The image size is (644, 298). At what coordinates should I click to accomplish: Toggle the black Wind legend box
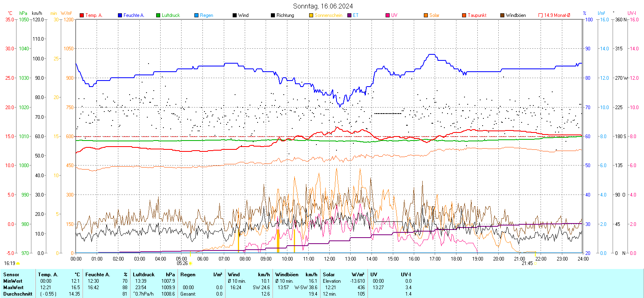[235, 15]
